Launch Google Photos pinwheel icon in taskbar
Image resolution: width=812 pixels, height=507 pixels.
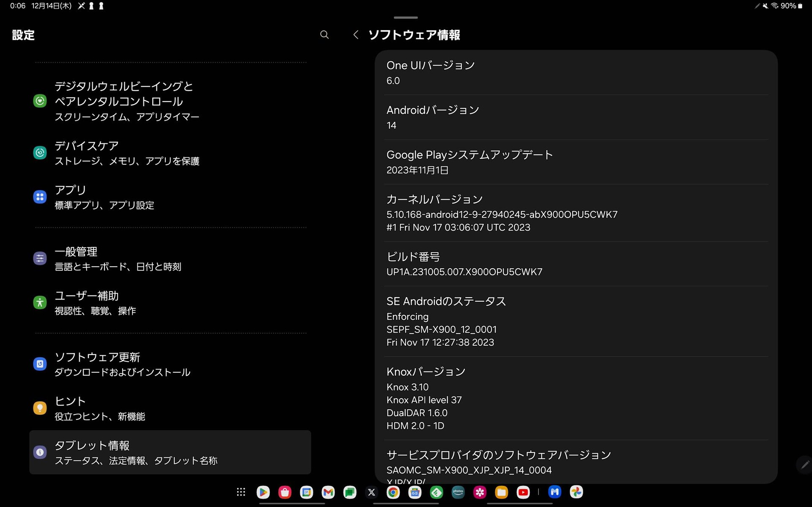pyautogui.click(x=576, y=492)
